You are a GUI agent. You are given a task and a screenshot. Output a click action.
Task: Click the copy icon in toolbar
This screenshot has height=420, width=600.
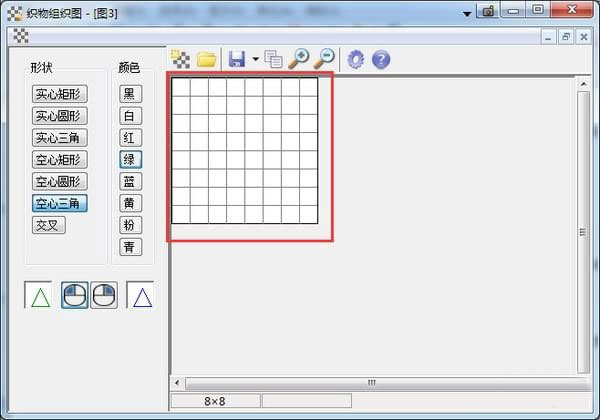[x=273, y=59]
